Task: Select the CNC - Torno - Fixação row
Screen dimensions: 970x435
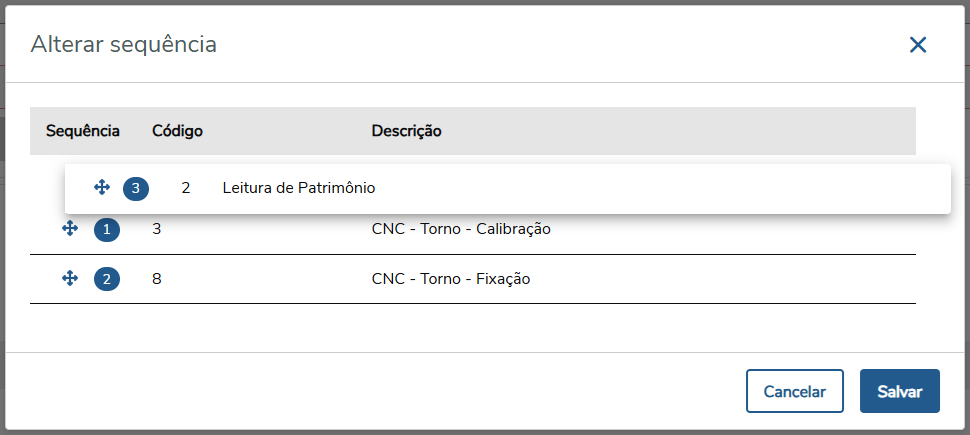Action: click(450, 279)
